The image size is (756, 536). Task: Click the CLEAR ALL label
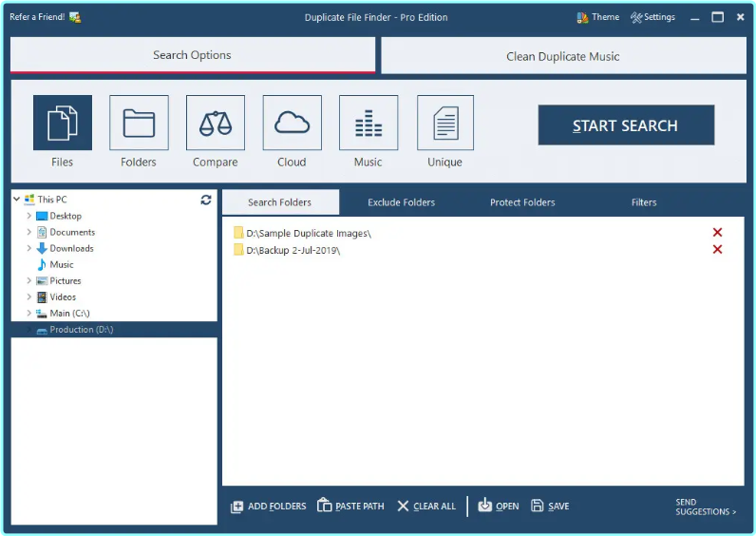coord(434,507)
